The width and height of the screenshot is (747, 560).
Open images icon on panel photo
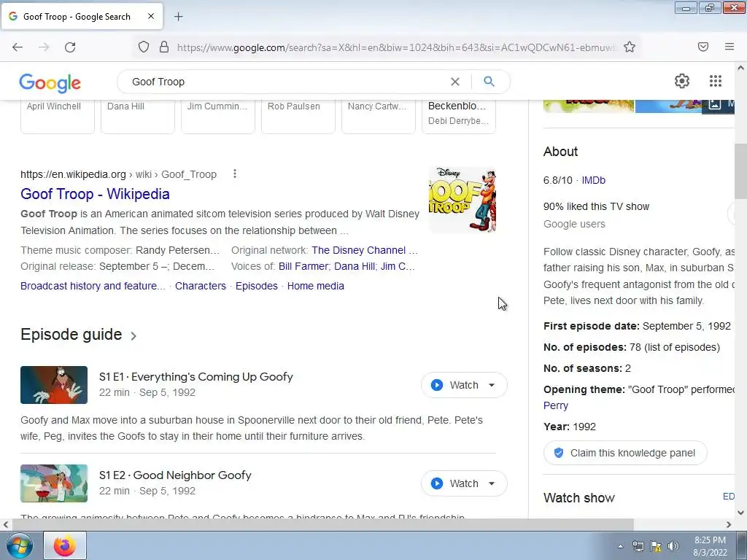tap(715, 104)
